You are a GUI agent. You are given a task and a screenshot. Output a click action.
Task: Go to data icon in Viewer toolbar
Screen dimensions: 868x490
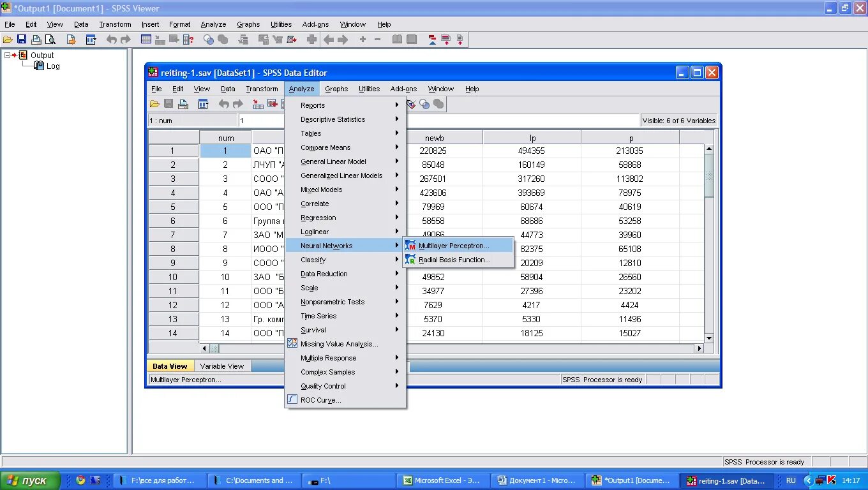point(146,40)
